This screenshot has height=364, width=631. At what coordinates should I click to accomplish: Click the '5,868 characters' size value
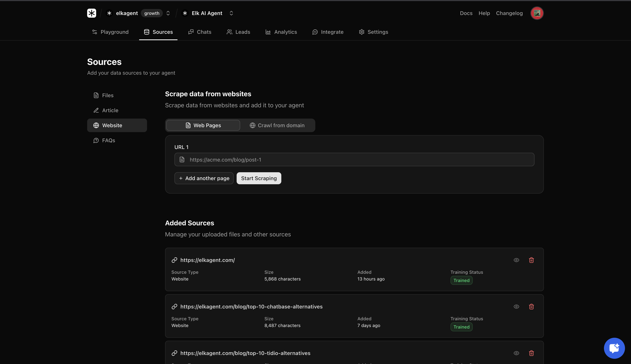pos(282,279)
